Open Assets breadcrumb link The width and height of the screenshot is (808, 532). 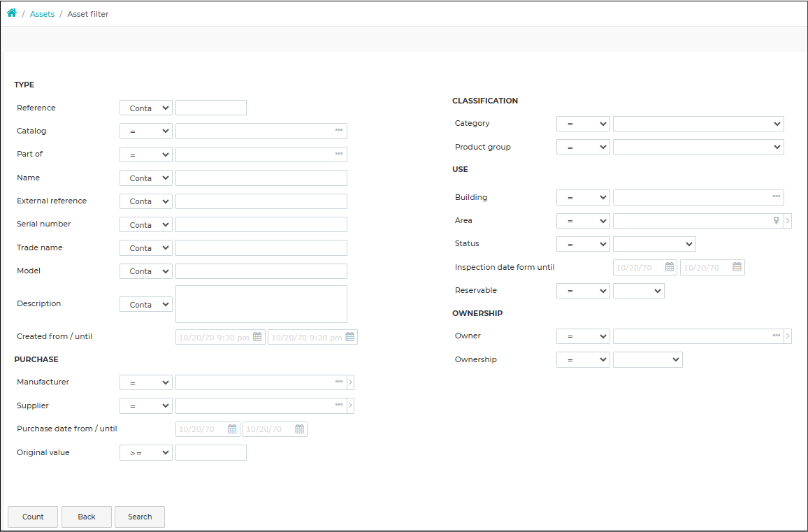coord(42,14)
